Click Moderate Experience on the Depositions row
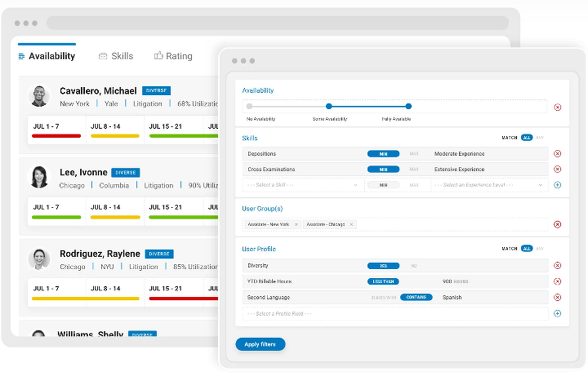This screenshot has height=375, width=588. [459, 154]
